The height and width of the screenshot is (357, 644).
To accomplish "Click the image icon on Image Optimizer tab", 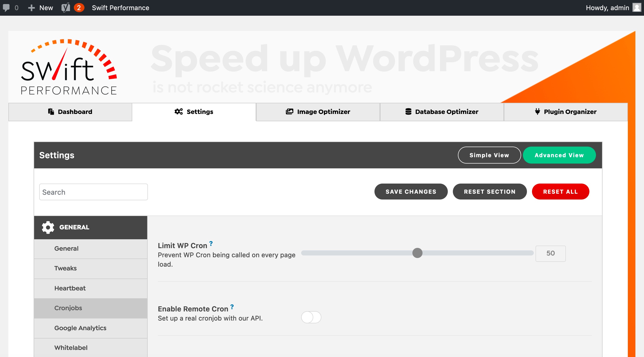I will [x=290, y=111].
